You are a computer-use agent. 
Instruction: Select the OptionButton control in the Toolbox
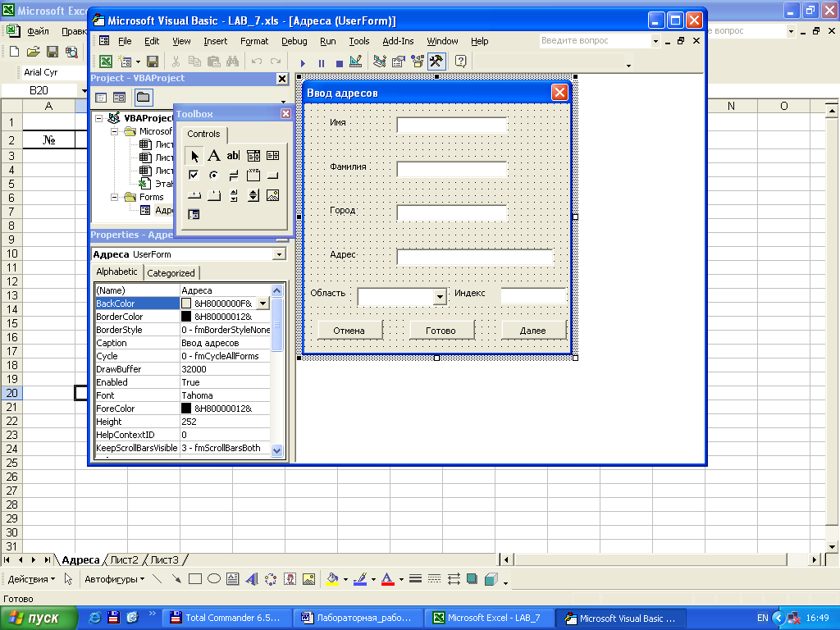(x=214, y=176)
